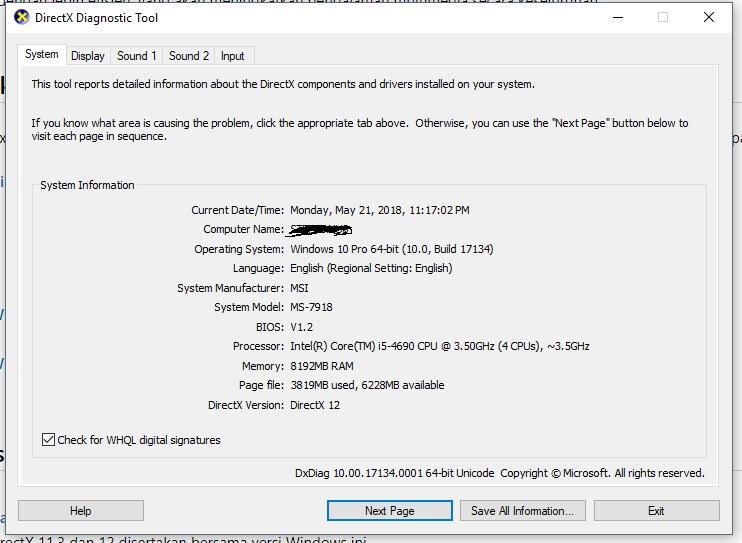
Task: Click the Help button
Action: point(81,511)
